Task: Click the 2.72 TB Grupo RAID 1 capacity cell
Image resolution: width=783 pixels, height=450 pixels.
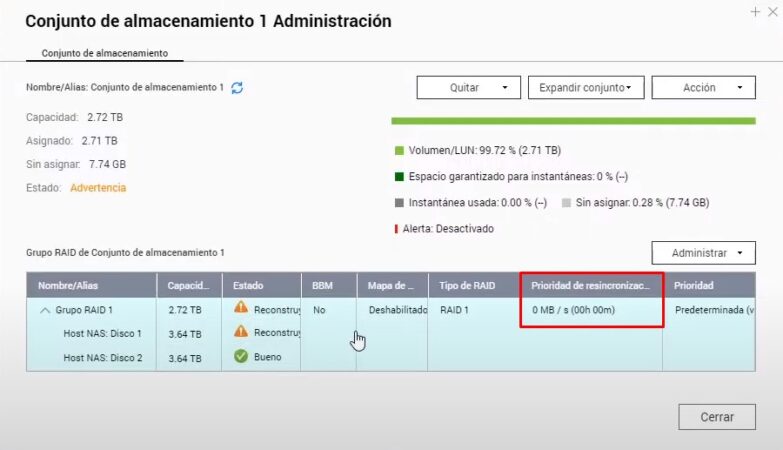Action: pos(185,310)
